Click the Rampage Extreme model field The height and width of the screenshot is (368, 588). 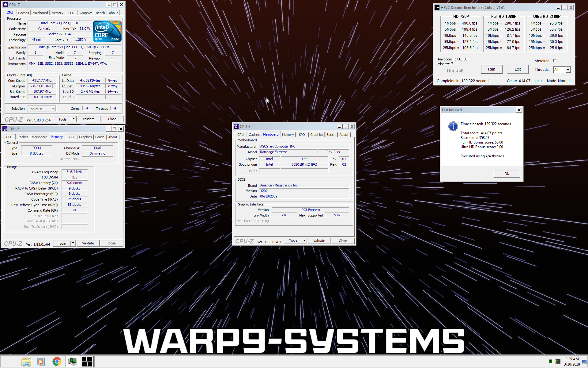[288, 152]
